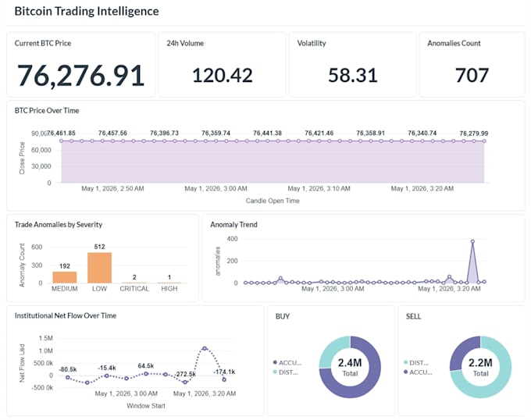Click the Volatility card title

[x=312, y=43]
